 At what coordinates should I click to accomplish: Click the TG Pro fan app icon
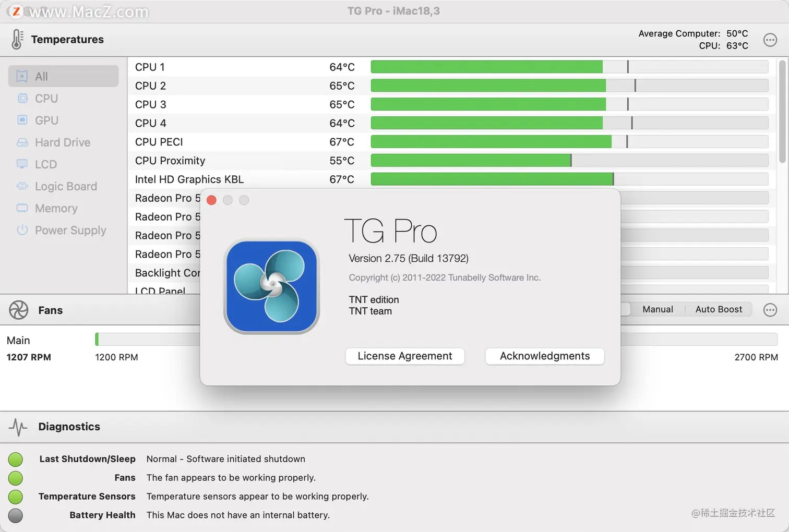coord(271,287)
